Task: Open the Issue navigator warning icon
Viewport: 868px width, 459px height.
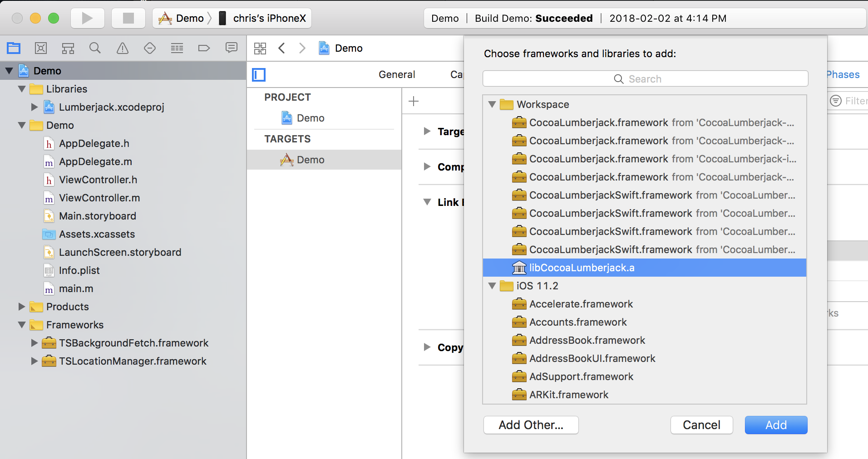Action: point(123,48)
